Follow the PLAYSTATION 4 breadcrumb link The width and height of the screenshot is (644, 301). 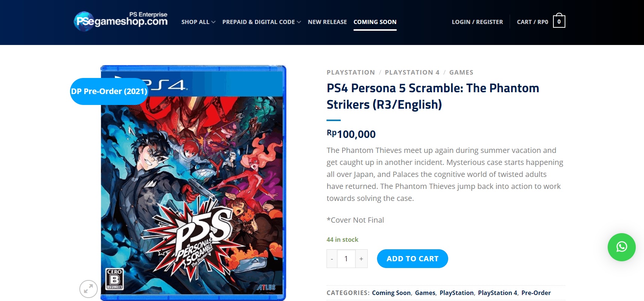point(412,72)
